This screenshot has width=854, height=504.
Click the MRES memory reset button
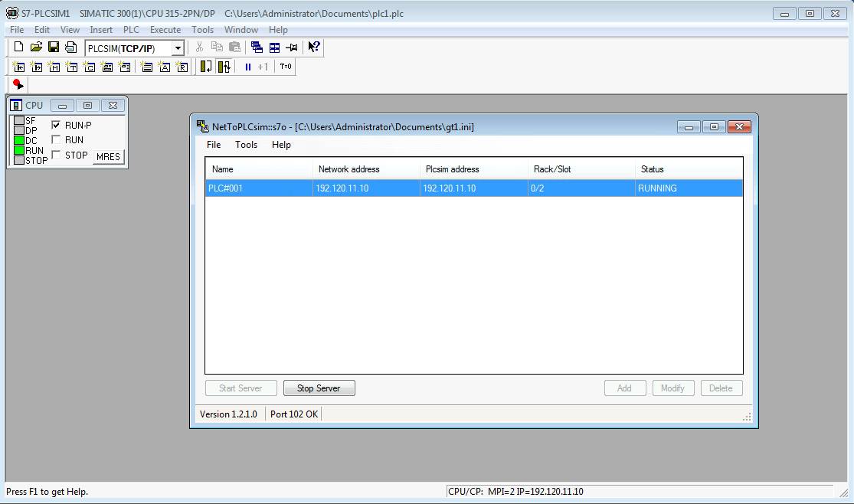point(108,156)
